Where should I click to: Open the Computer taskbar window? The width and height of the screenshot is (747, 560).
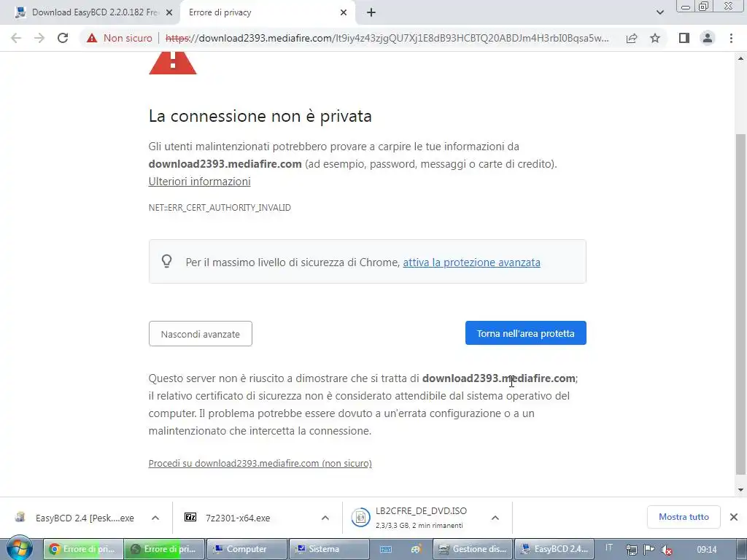(247, 549)
